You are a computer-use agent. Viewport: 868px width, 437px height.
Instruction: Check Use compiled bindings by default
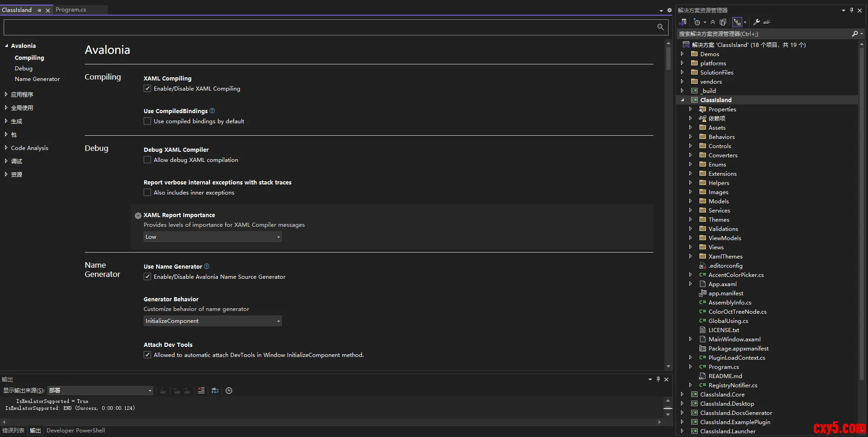tap(147, 121)
